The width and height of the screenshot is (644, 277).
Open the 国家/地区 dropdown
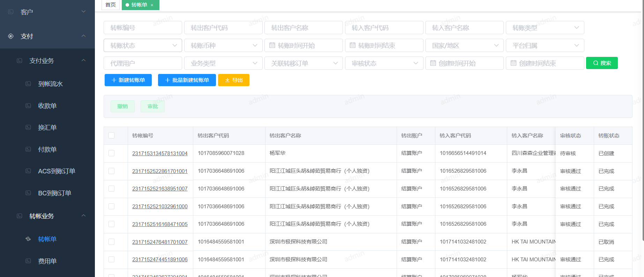pos(464,45)
